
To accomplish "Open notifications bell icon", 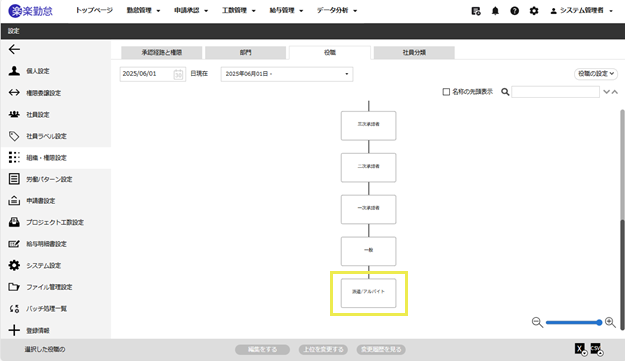I will (495, 11).
